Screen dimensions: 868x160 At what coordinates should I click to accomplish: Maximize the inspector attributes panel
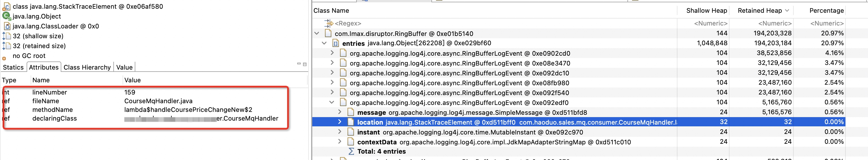coord(304,64)
